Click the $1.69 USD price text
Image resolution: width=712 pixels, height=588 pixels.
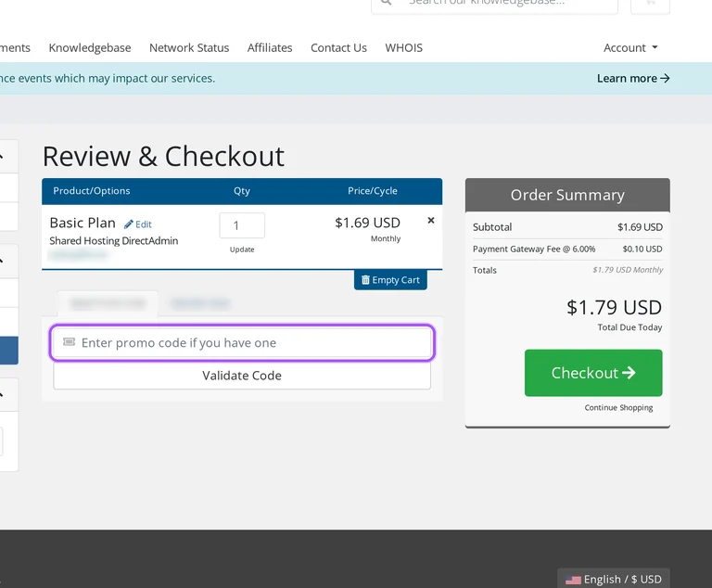[367, 223]
